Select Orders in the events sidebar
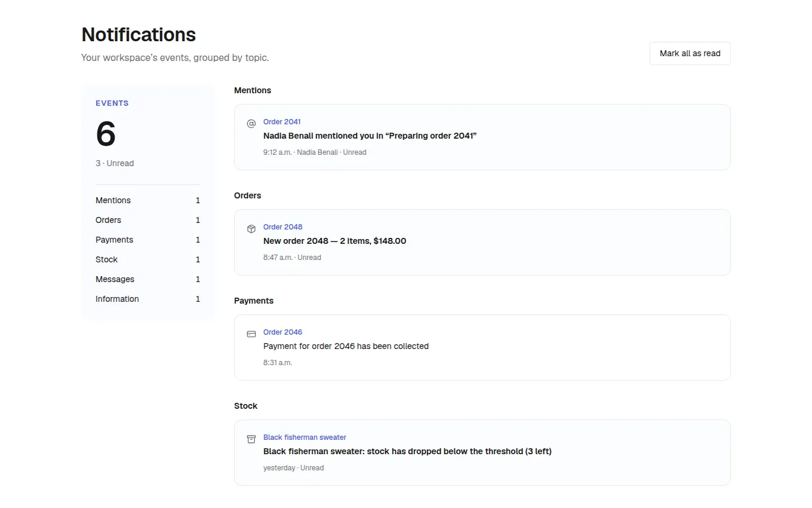812x508 pixels. 147,220
